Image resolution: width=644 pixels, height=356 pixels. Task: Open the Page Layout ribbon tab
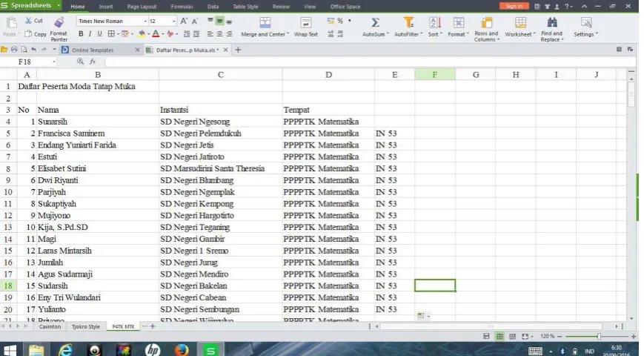142,7
